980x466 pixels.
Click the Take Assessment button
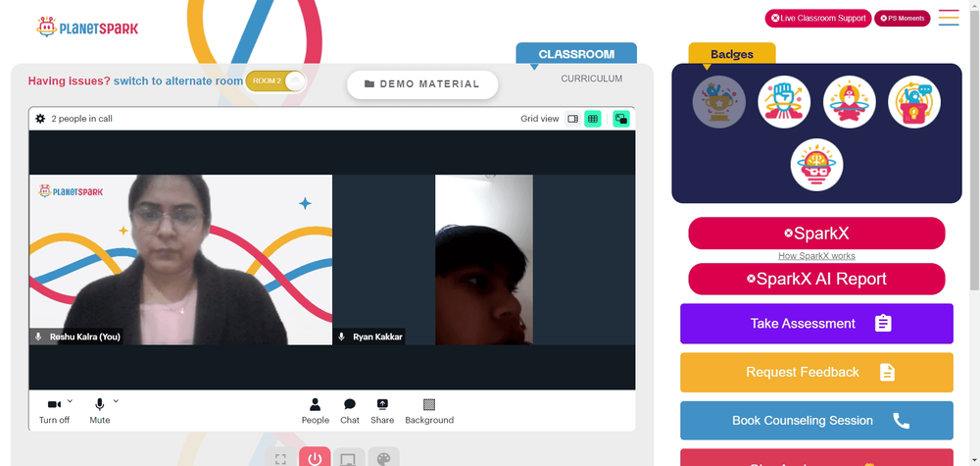pyautogui.click(x=817, y=324)
